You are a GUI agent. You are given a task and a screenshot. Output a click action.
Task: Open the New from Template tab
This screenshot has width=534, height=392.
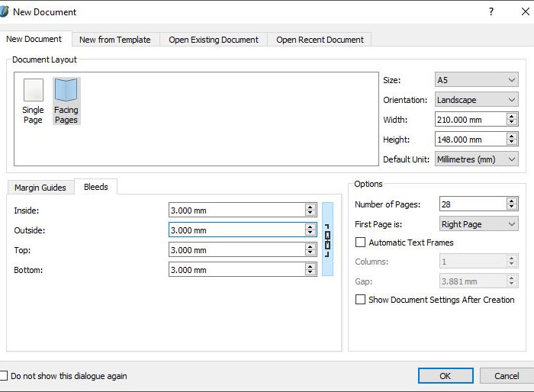[x=115, y=40]
